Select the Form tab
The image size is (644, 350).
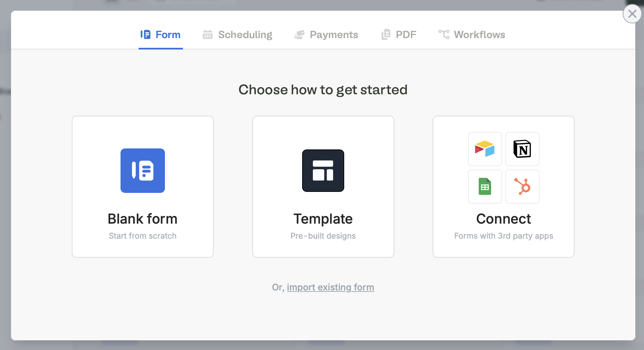click(x=160, y=34)
